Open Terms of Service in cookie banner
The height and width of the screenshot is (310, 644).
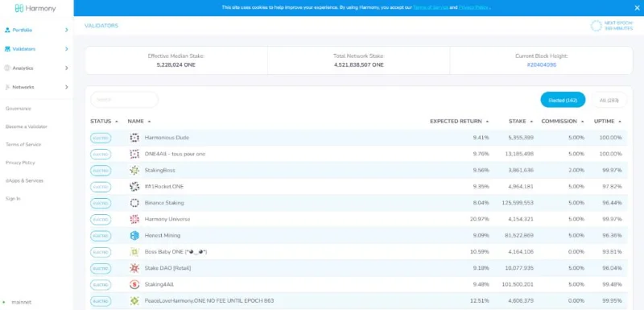coord(431,7)
